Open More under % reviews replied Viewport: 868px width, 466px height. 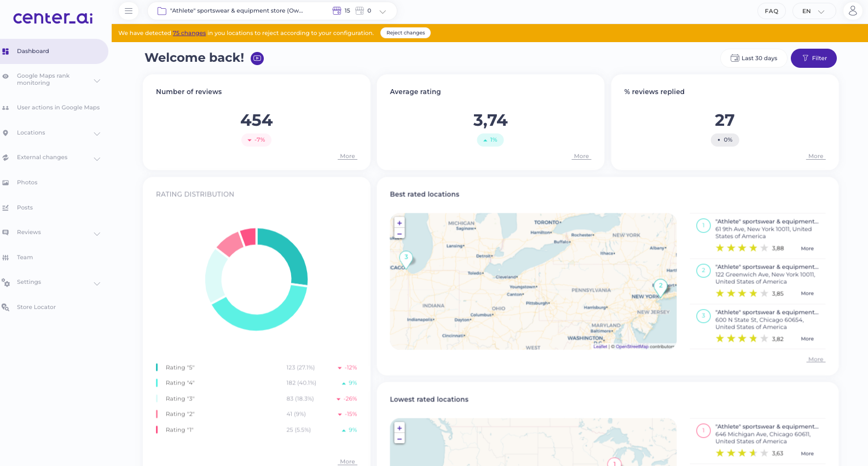pos(815,156)
